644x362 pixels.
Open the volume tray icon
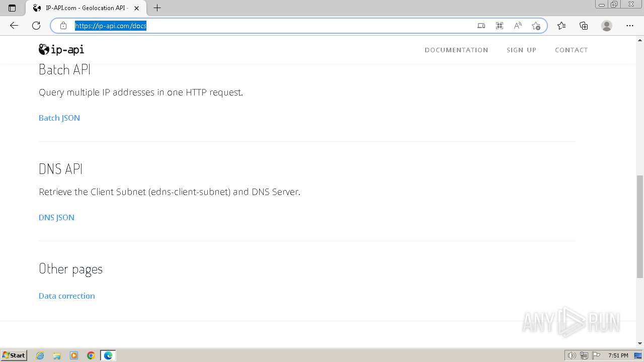[572, 355]
